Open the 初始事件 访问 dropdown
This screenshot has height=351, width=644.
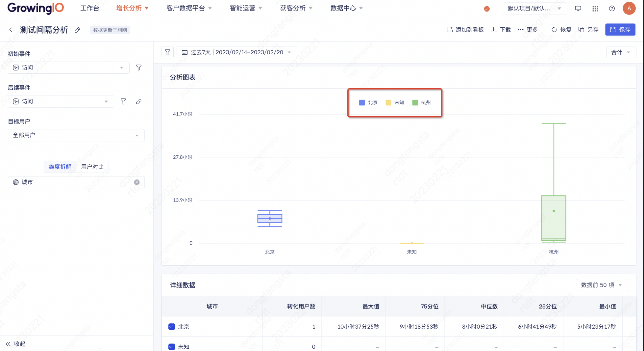pyautogui.click(x=69, y=67)
